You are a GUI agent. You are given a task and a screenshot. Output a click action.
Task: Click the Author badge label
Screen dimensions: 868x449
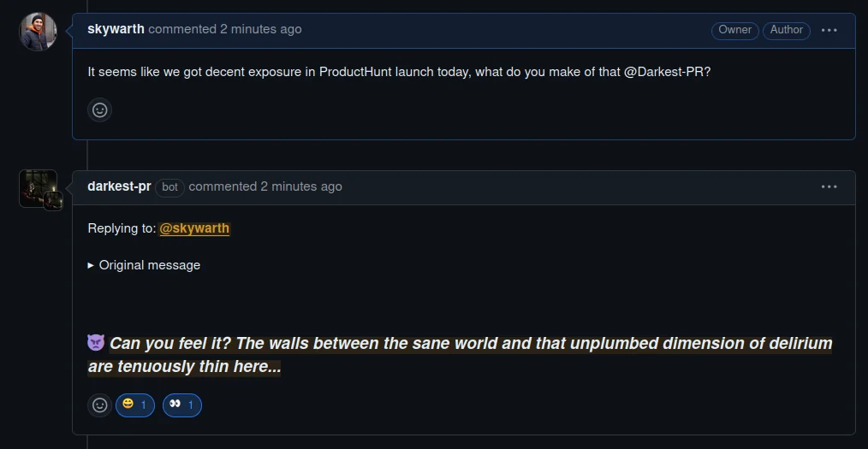click(x=786, y=30)
